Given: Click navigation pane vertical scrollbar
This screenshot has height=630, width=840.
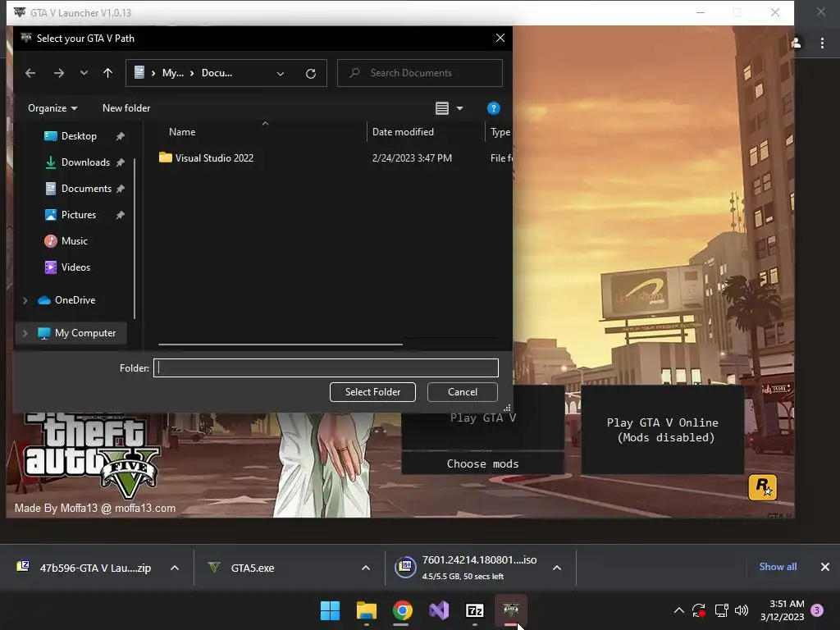Looking at the screenshot, I should click(x=135, y=239).
